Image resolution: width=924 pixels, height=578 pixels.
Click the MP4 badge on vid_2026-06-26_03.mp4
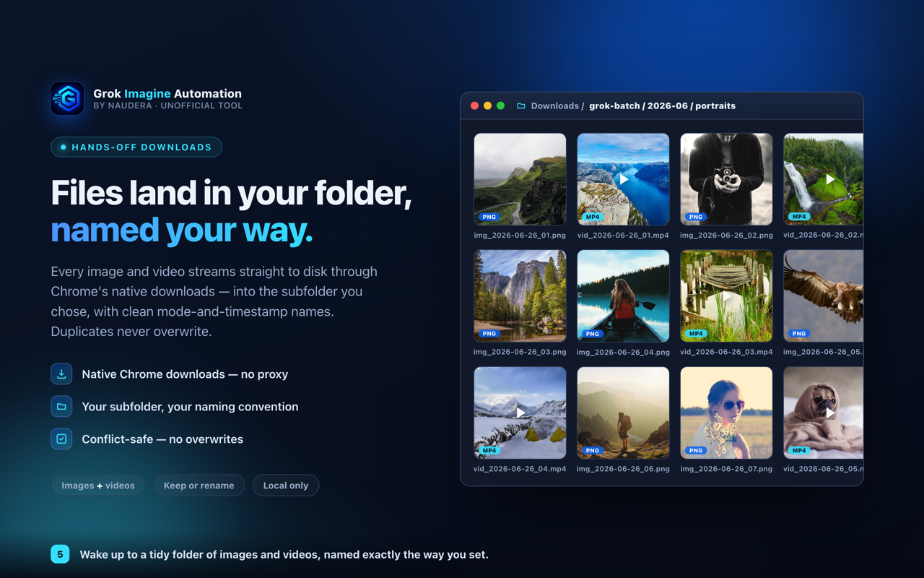point(696,334)
